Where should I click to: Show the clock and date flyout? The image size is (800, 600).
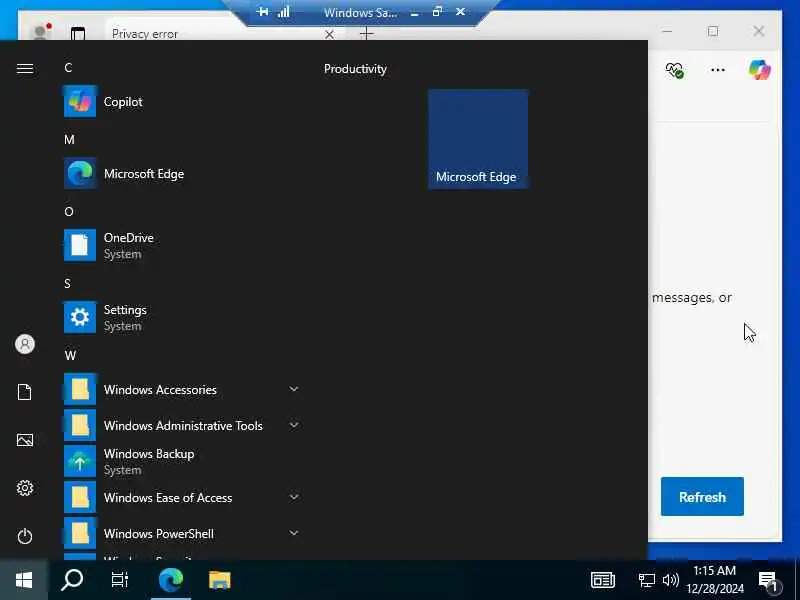click(715, 580)
